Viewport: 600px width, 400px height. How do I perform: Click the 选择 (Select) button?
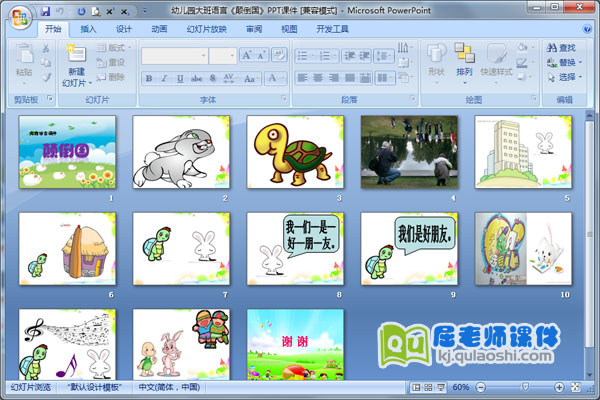point(564,77)
